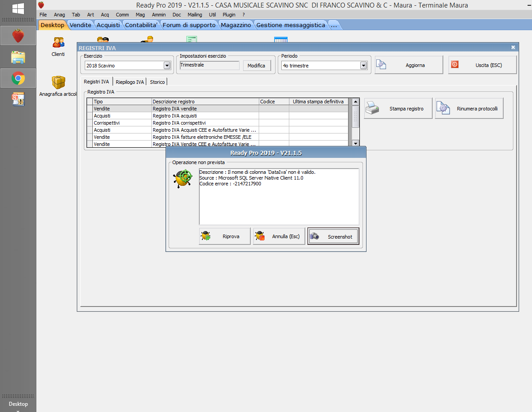Click the gear document icon on Rinumera protocolli
The image size is (532, 412).
tap(443, 109)
